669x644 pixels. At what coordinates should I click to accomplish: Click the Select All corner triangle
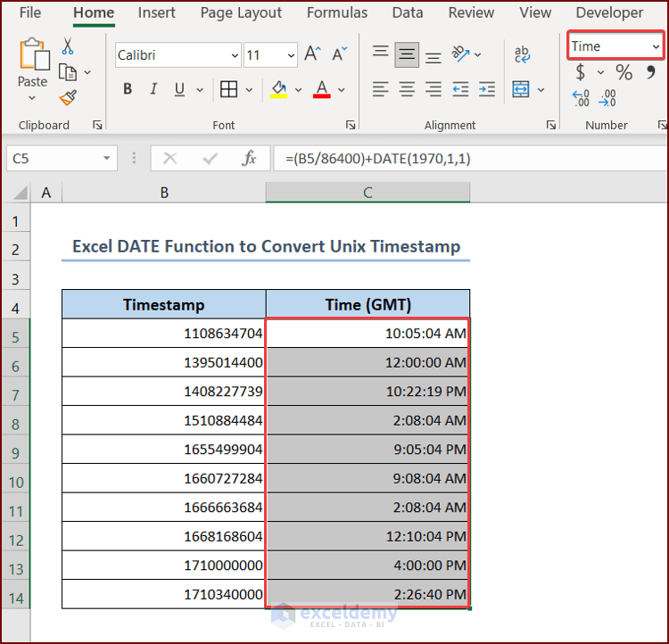(19, 193)
